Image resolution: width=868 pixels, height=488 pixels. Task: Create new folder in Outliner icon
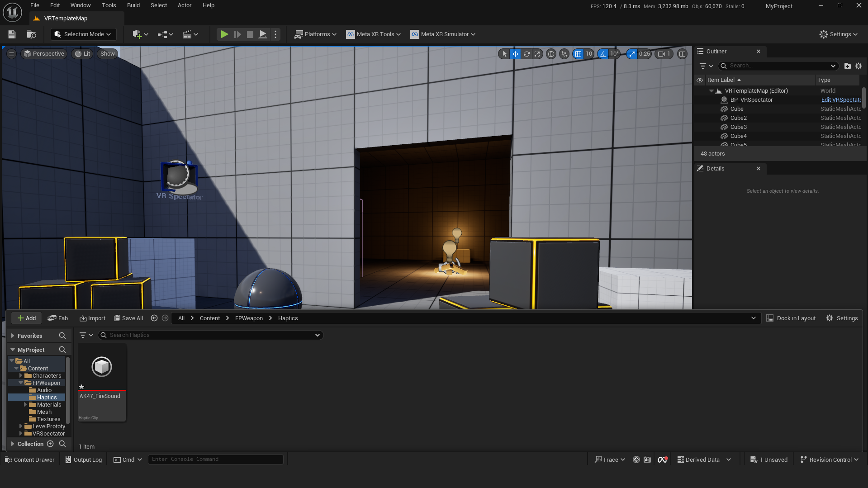(848, 66)
